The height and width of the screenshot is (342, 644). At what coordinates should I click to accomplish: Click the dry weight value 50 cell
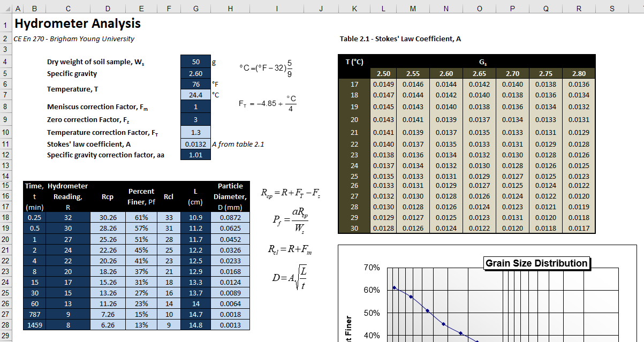196,62
